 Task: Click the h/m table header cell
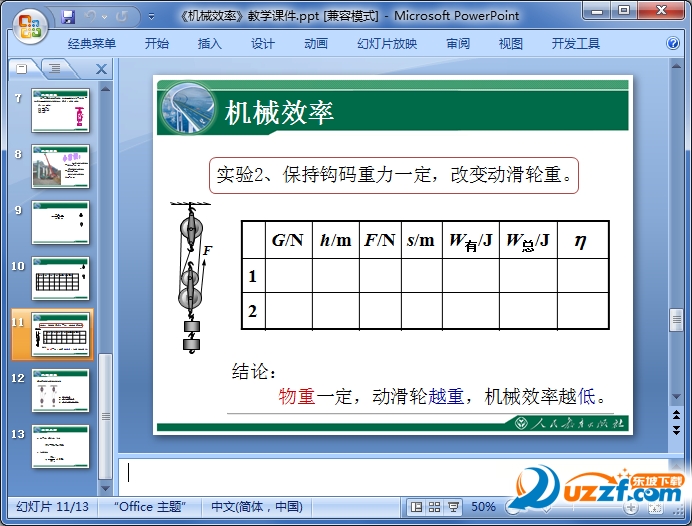[x=336, y=240]
